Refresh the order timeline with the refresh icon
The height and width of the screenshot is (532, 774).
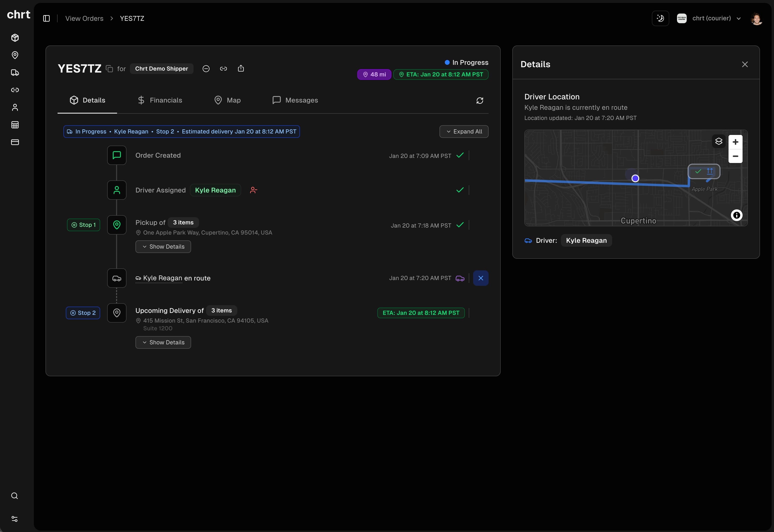pos(480,100)
